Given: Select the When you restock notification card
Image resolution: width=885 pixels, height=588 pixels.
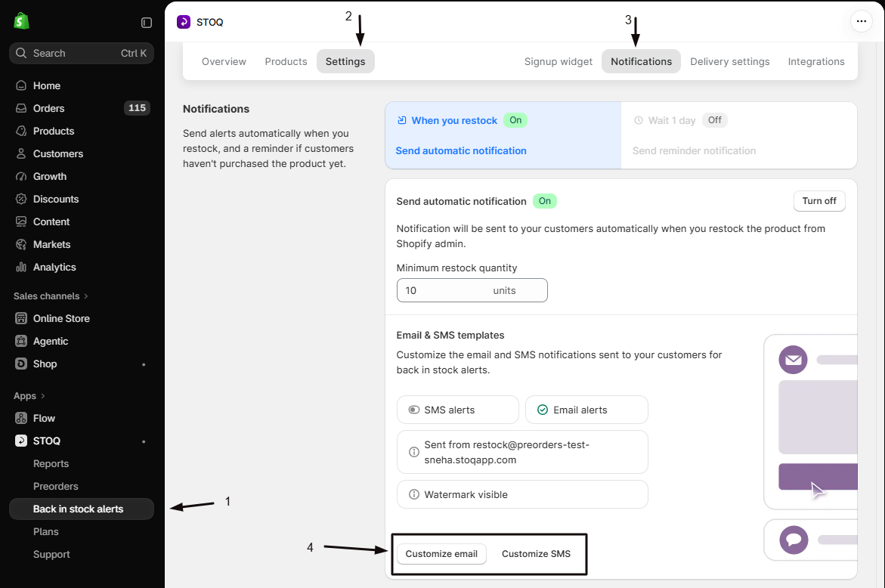Looking at the screenshot, I should (x=503, y=135).
